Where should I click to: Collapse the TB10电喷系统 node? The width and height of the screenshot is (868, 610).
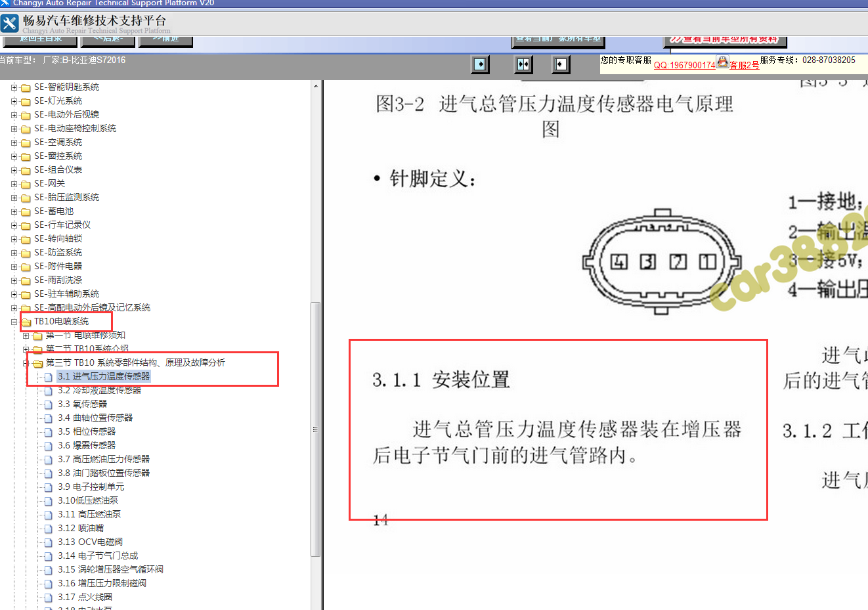[x=14, y=322]
